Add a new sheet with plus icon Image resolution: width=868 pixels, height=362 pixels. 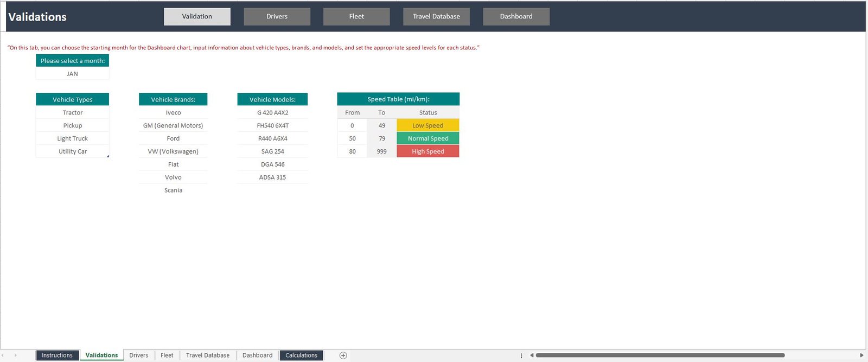pyautogui.click(x=343, y=355)
